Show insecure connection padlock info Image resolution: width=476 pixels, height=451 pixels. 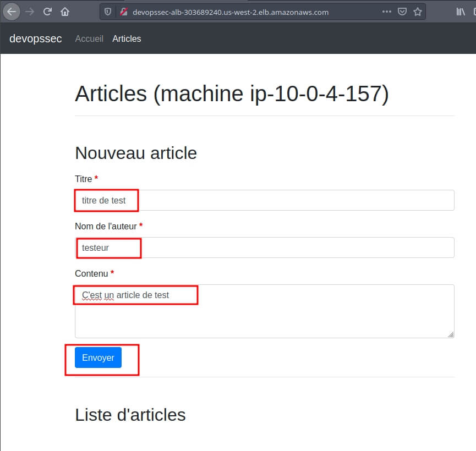[123, 12]
